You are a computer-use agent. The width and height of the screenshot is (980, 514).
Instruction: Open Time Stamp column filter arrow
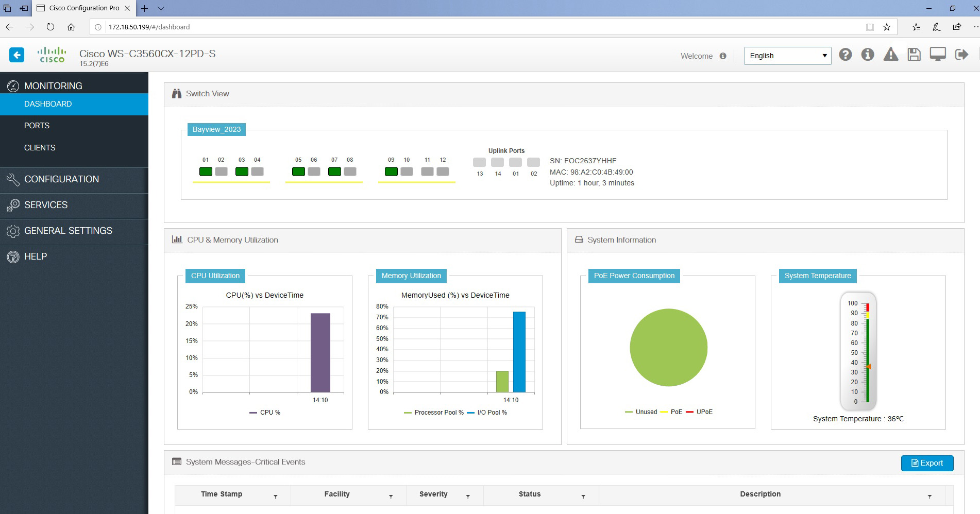(x=276, y=496)
